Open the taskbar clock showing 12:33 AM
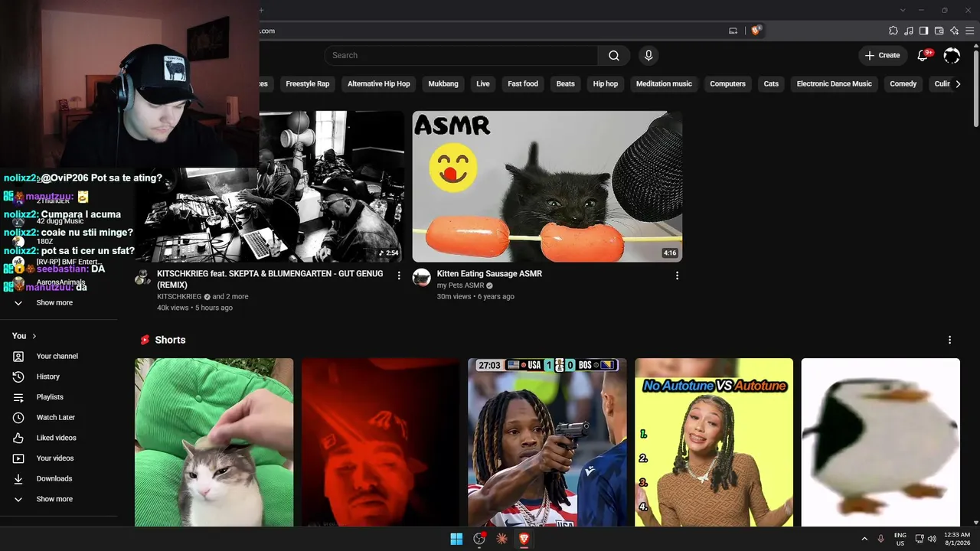The height and width of the screenshot is (551, 980). point(957,539)
